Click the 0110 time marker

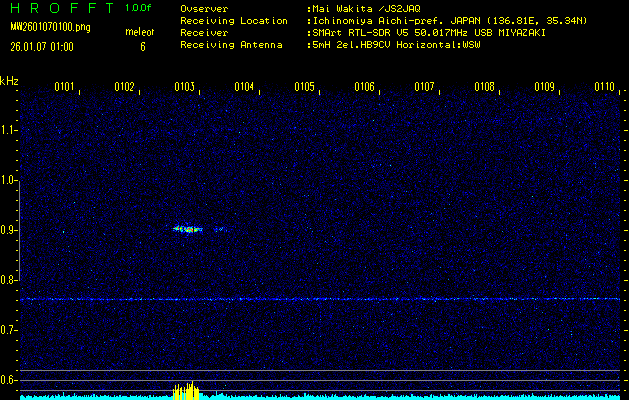pyautogui.click(x=604, y=87)
